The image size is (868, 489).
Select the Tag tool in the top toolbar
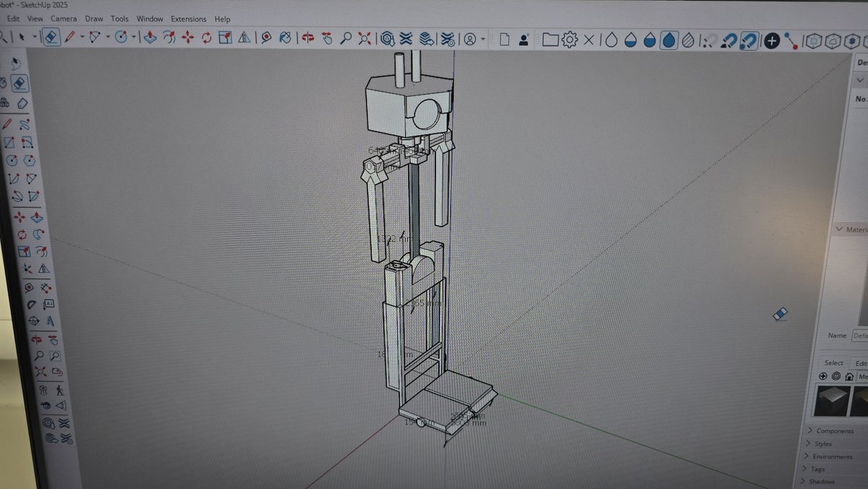click(x=266, y=37)
